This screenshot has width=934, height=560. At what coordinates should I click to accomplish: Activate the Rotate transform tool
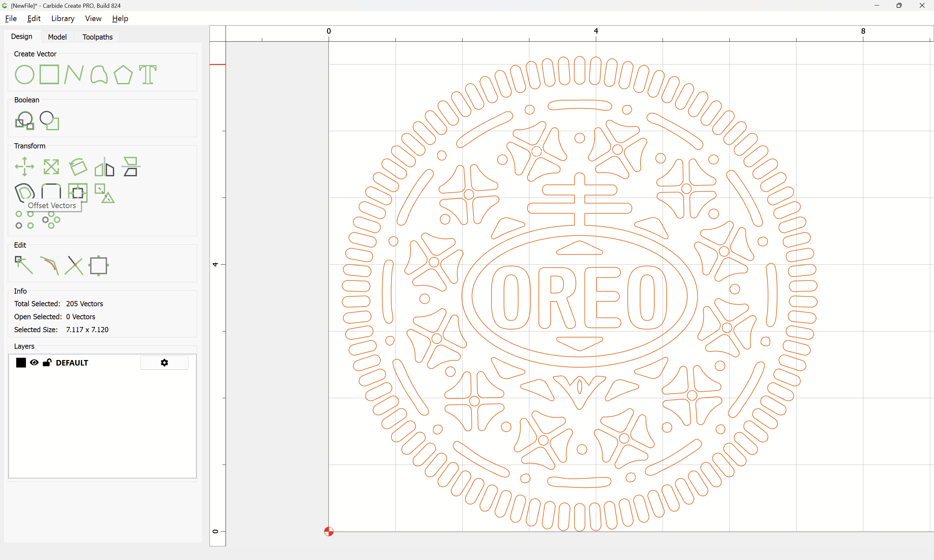point(78,167)
